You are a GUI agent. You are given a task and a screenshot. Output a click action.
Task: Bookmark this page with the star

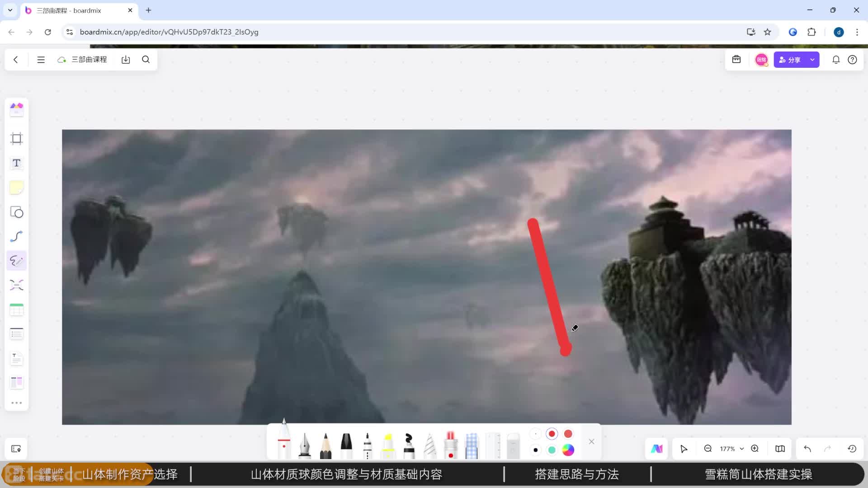[x=768, y=32]
